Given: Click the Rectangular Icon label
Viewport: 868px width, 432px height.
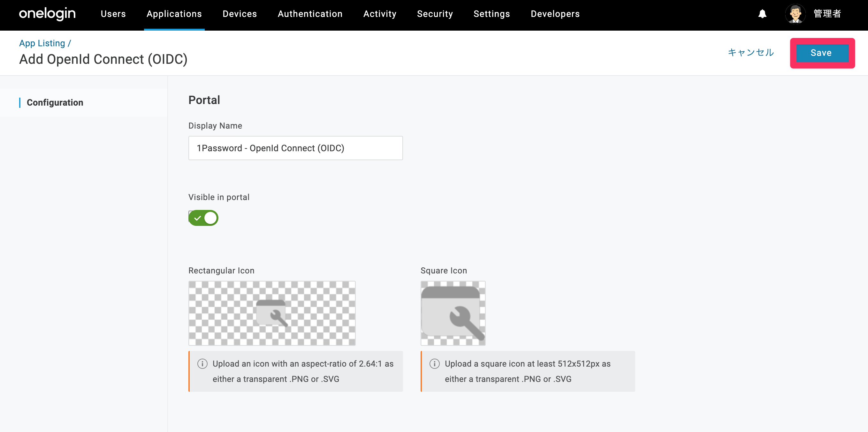Looking at the screenshot, I should click(x=221, y=270).
